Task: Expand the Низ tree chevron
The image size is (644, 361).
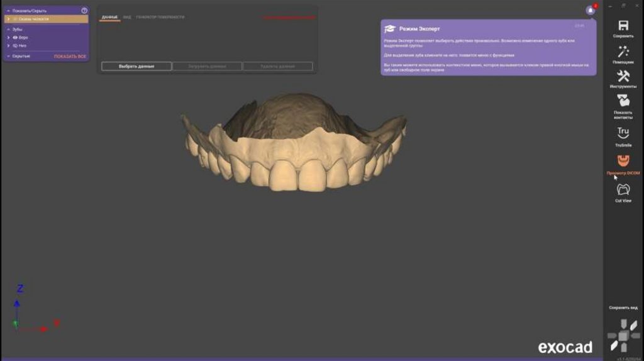Action: pyautogui.click(x=9, y=45)
